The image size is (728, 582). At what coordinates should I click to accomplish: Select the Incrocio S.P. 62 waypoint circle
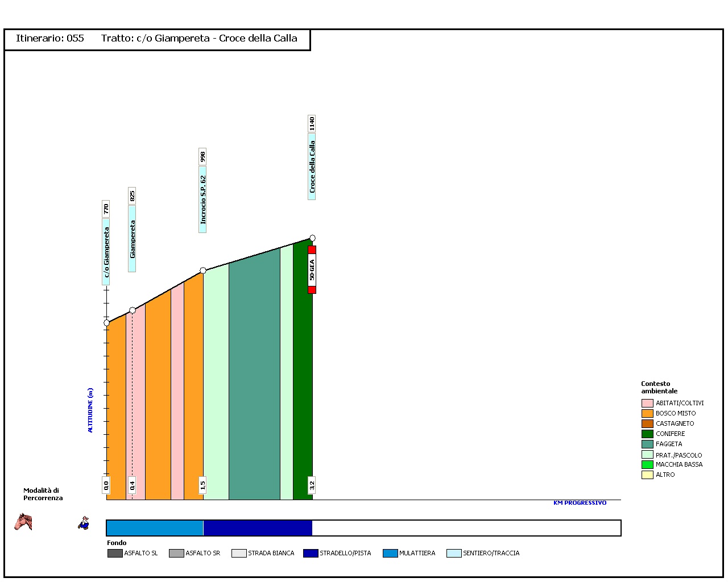[x=203, y=271]
